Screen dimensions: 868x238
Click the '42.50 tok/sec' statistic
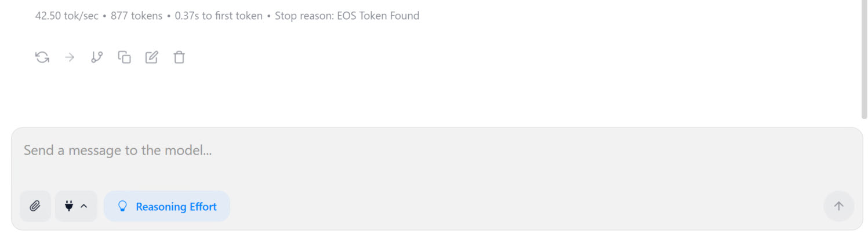(67, 16)
